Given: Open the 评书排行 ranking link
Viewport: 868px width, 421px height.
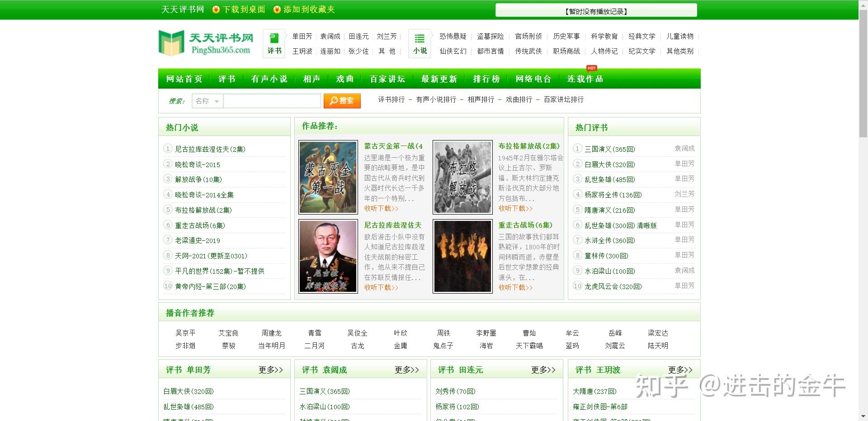Looking at the screenshot, I should 392,99.
